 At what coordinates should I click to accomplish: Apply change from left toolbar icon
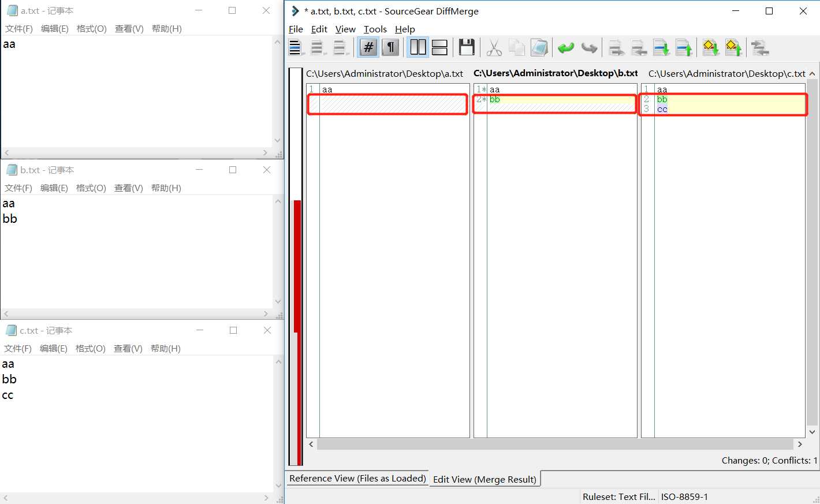(617, 48)
